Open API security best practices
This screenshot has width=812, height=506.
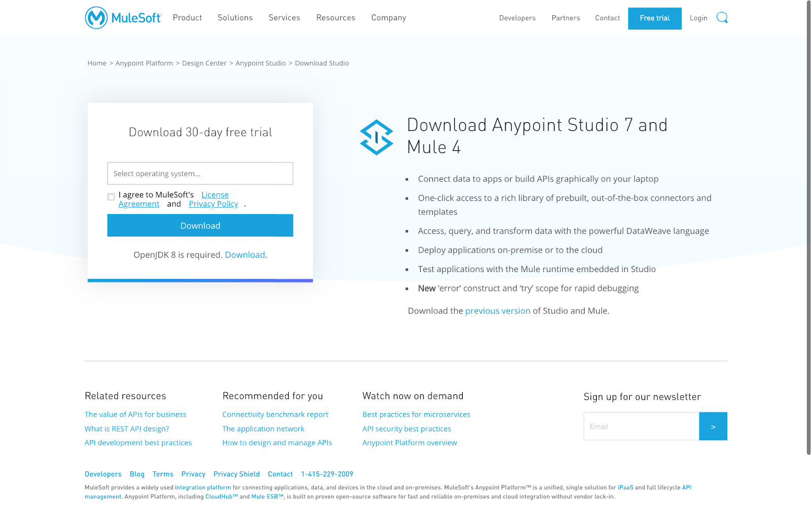[407, 429]
